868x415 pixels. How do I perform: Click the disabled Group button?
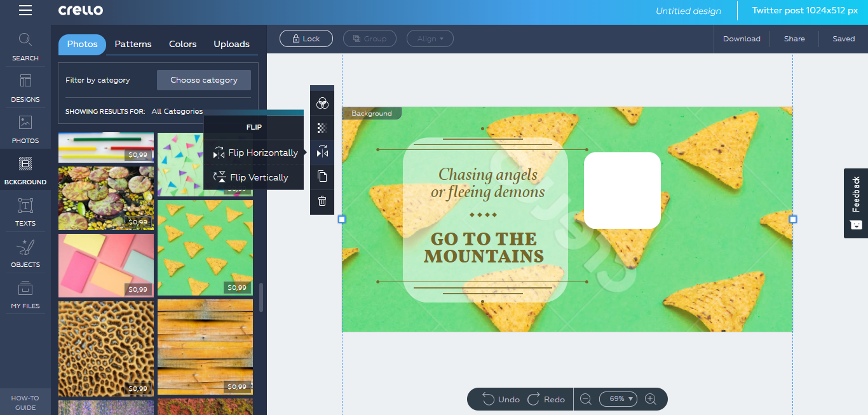tap(370, 39)
